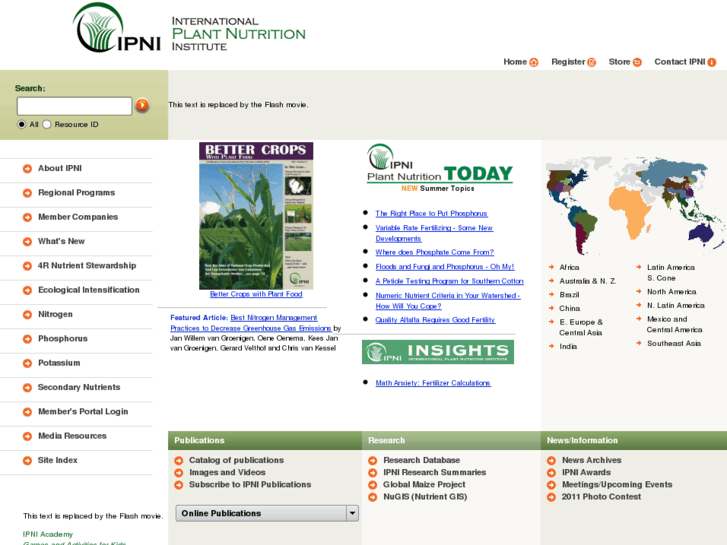Click the orange house icon beside Home
This screenshot has height=545, width=727.
pos(534,62)
